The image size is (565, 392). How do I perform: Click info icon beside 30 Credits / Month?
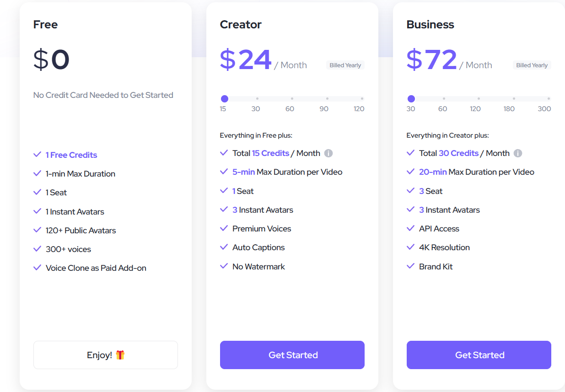(x=518, y=153)
